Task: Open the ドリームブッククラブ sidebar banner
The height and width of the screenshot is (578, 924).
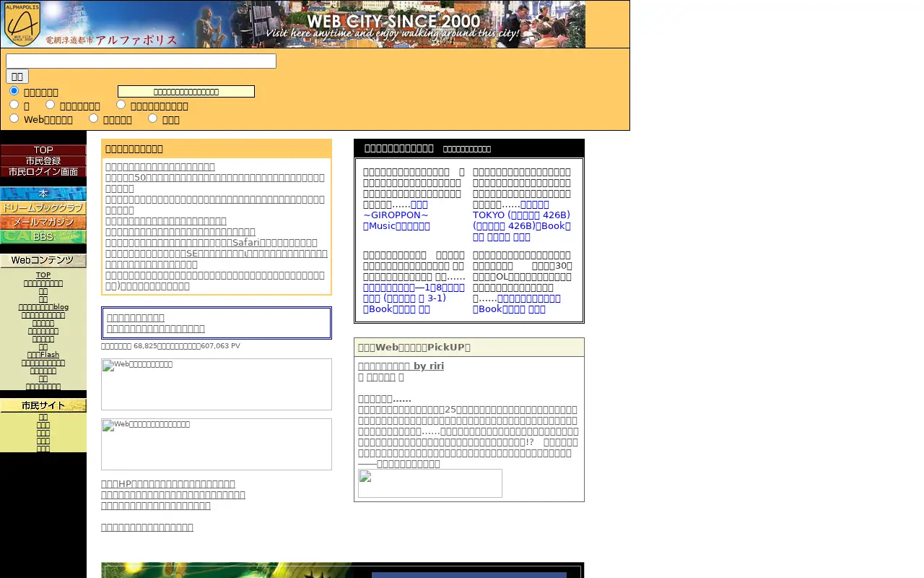Action: tap(43, 207)
